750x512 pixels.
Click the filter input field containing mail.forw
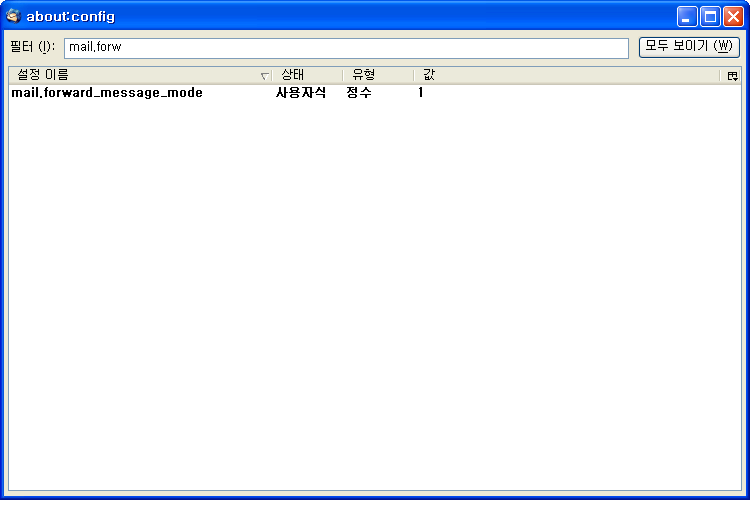(x=346, y=48)
